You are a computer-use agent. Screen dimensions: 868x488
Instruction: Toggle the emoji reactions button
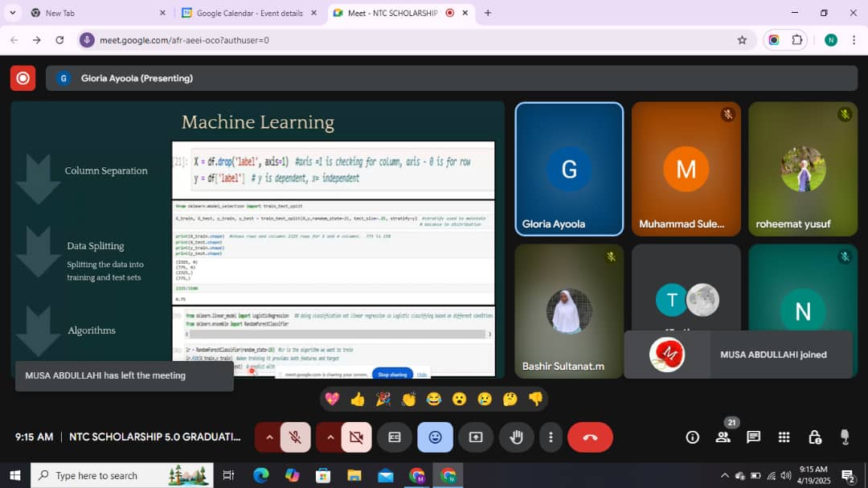pyautogui.click(x=435, y=437)
